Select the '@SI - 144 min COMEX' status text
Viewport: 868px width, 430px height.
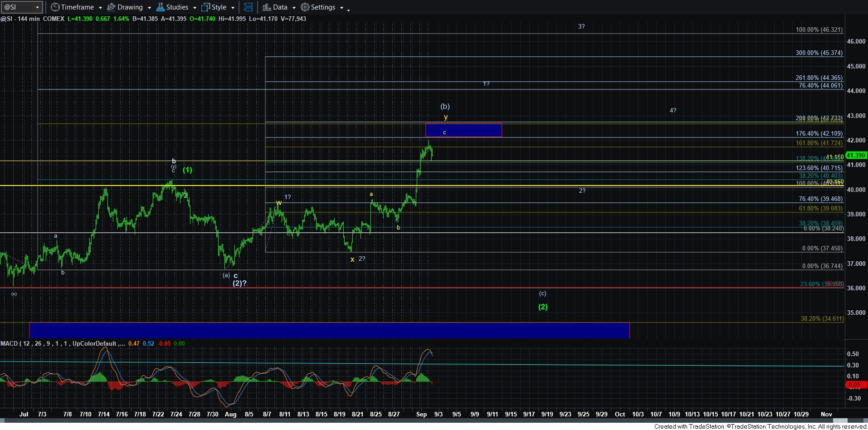coord(32,19)
